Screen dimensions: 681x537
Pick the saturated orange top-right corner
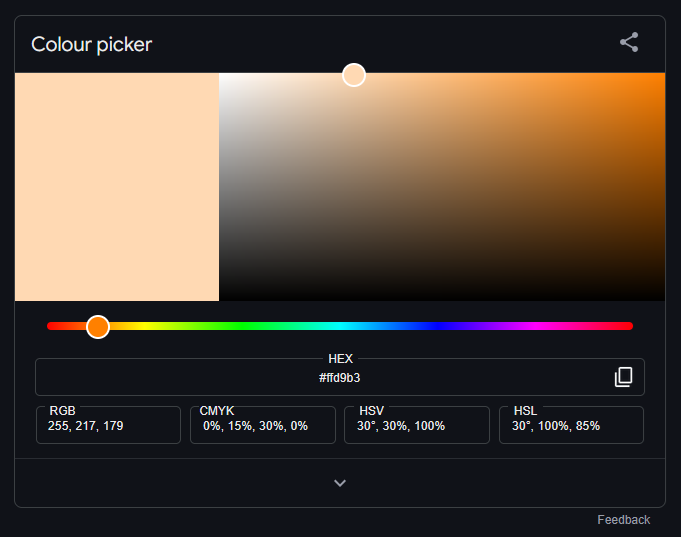coord(662,76)
